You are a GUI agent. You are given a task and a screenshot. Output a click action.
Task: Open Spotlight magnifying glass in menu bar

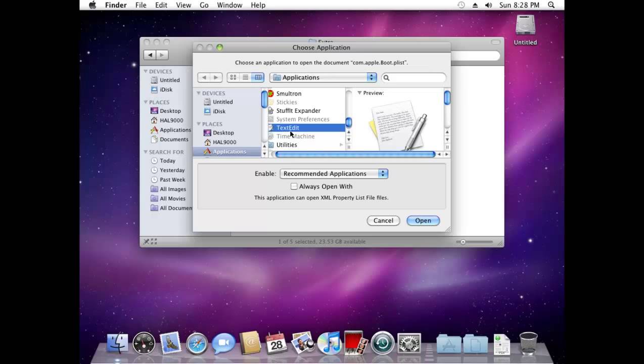point(551,5)
